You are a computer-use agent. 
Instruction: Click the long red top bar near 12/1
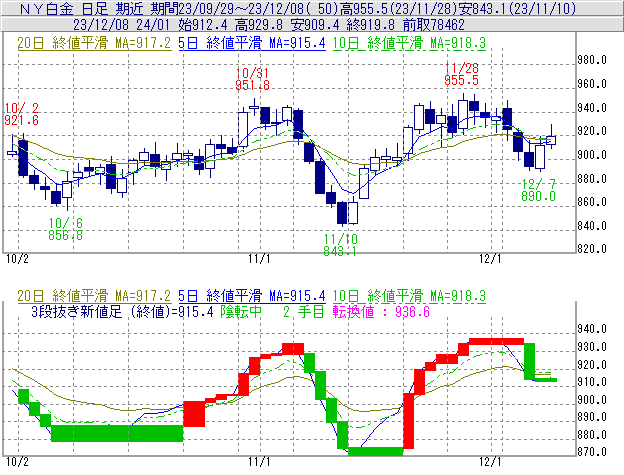coord(496,341)
